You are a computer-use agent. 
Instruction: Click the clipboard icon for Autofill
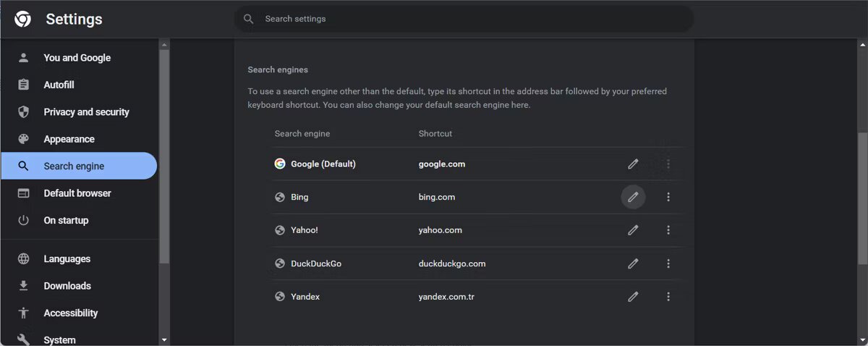point(23,85)
